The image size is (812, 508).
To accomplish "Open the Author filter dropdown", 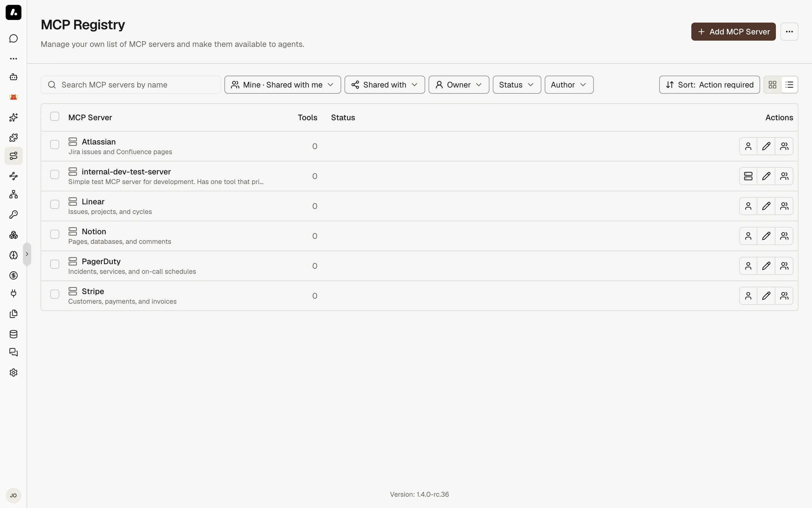I will click(x=569, y=85).
